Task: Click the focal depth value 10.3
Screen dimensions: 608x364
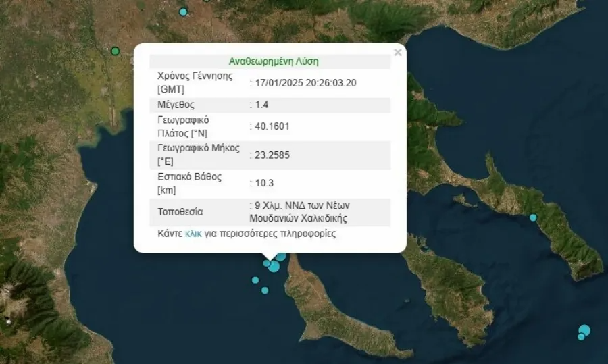Action: [264, 183]
